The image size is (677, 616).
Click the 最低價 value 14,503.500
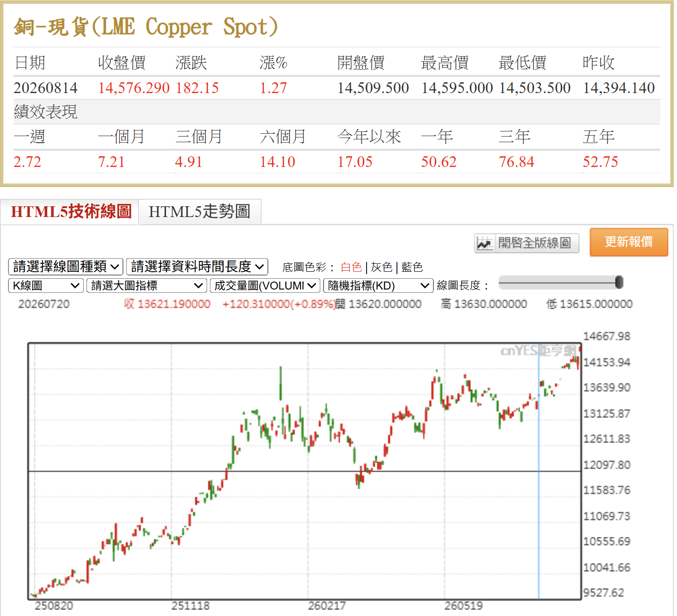535,88
